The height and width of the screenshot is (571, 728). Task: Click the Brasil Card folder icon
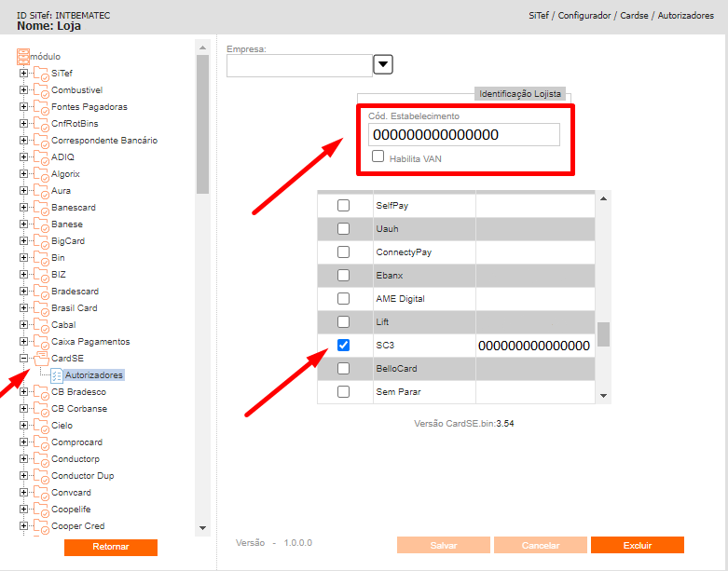[x=41, y=308]
